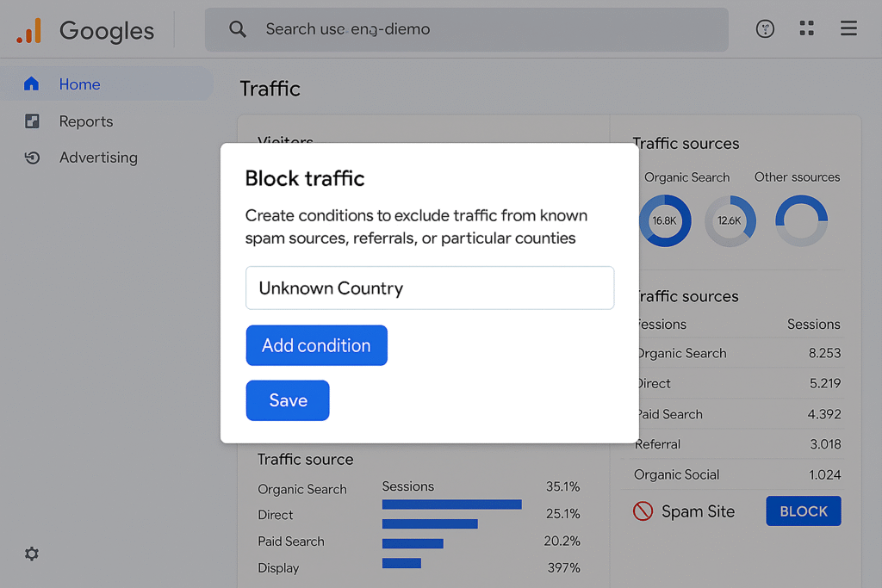The height and width of the screenshot is (588, 882).
Task: Select Reports in the sidebar
Action: 85,121
